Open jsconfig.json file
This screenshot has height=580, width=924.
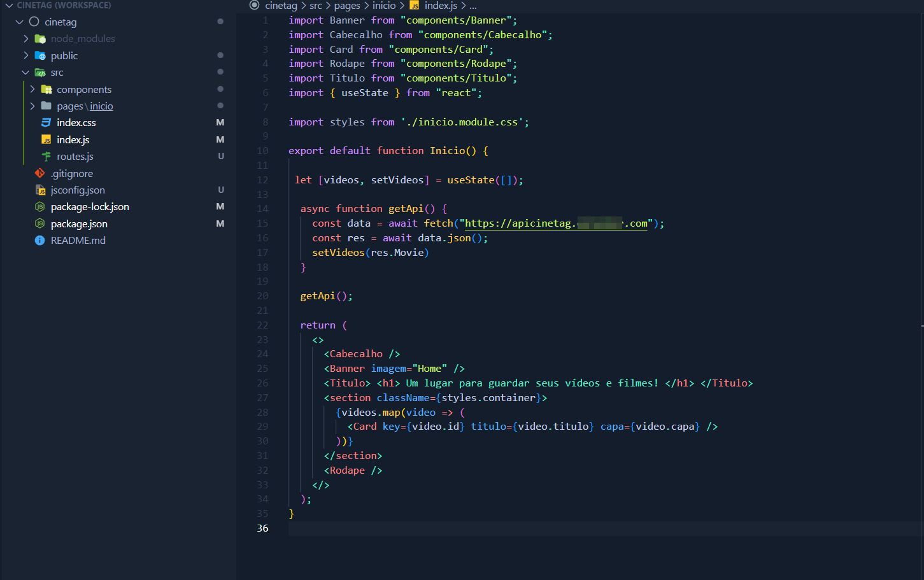[x=78, y=190]
